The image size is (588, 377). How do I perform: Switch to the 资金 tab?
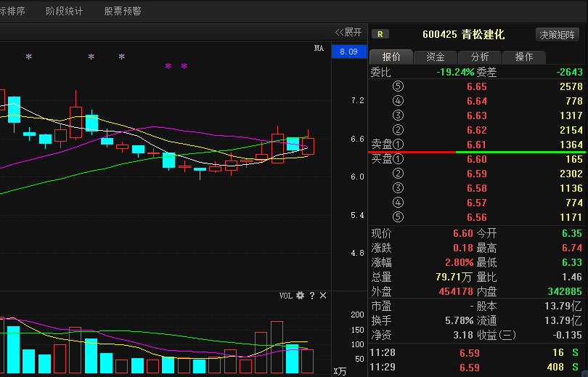click(436, 57)
